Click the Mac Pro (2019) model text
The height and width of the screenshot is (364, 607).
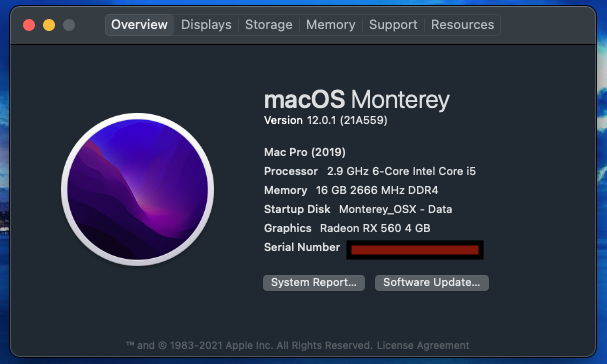tap(305, 152)
